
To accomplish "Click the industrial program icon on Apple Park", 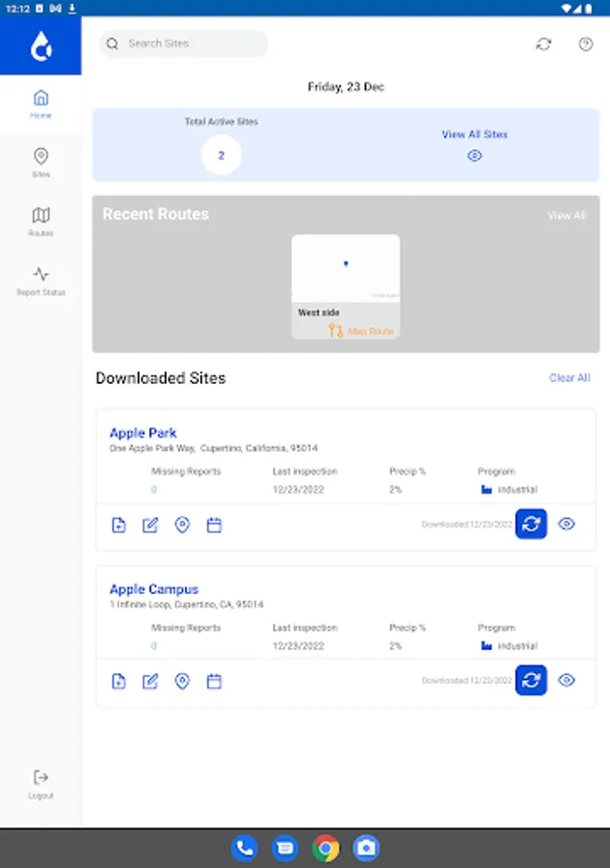I will point(487,489).
